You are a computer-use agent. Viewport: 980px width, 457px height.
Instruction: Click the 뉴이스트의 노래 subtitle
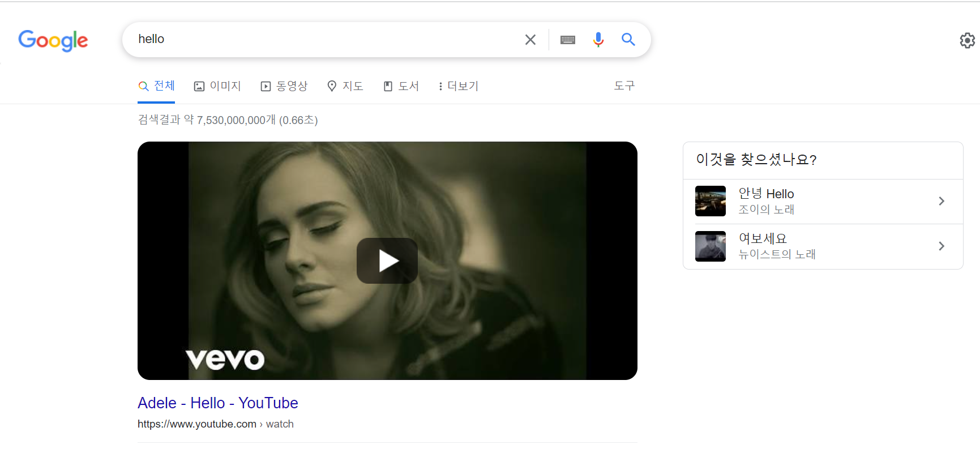click(777, 254)
